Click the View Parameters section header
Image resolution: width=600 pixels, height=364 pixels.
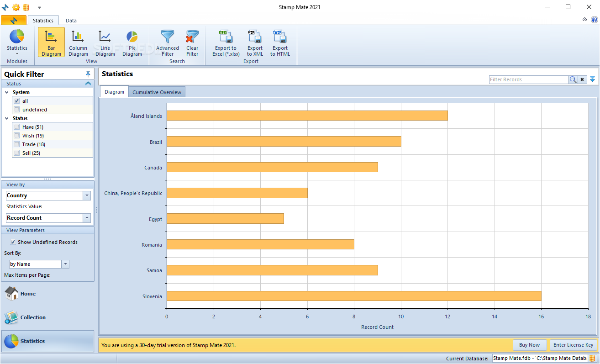[x=48, y=230]
